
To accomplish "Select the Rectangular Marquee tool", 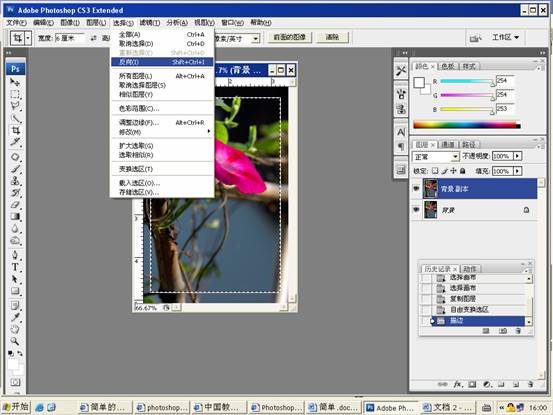I will coord(15,94).
